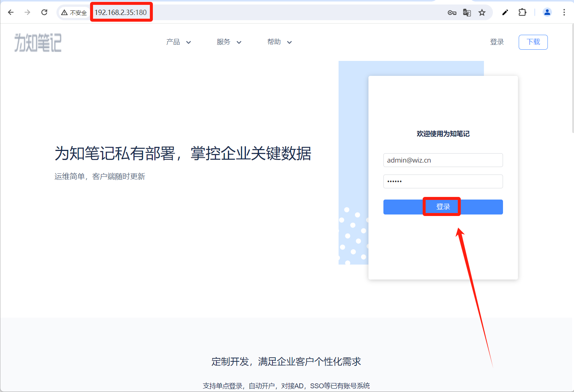Image resolution: width=574 pixels, height=392 pixels.
Task: Click the 不安全 security warning indicator
Action: click(x=74, y=13)
